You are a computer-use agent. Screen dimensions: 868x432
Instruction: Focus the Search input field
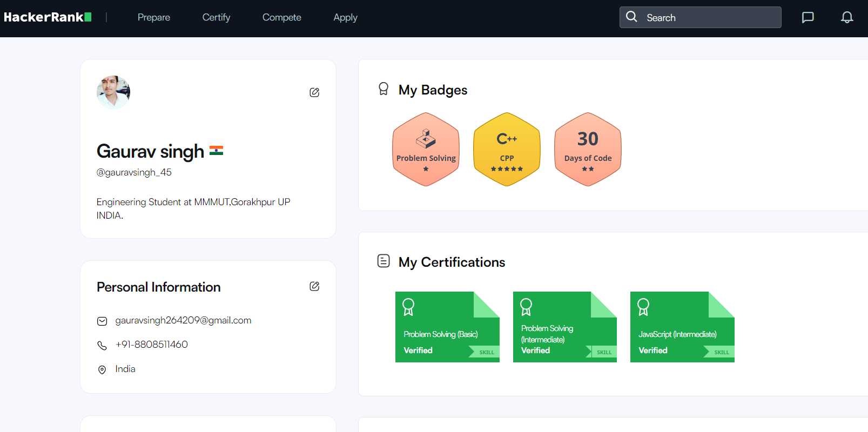[700, 17]
